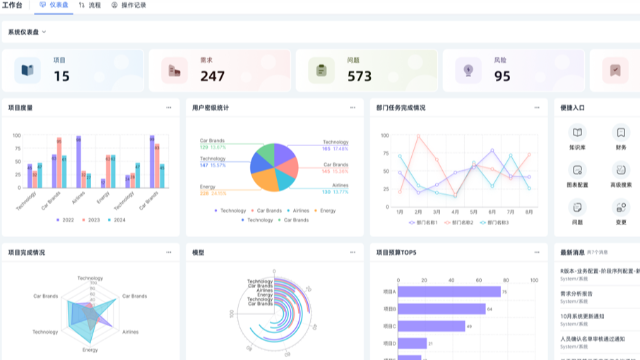Open the 问题 summary card showing 573
This screenshot has width=640, height=360.
[367, 71]
